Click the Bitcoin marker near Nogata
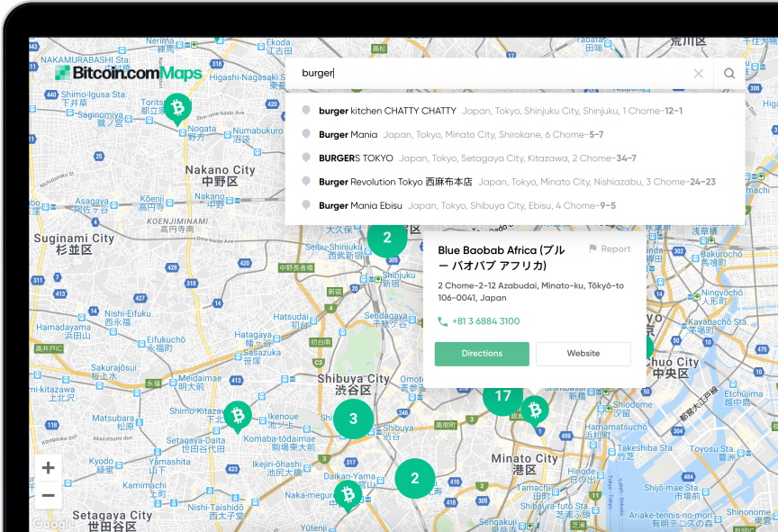778x532 pixels. click(177, 109)
